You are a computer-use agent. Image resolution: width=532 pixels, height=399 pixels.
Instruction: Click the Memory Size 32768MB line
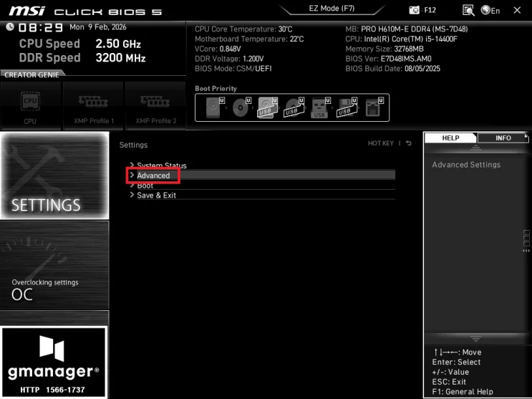click(385, 49)
